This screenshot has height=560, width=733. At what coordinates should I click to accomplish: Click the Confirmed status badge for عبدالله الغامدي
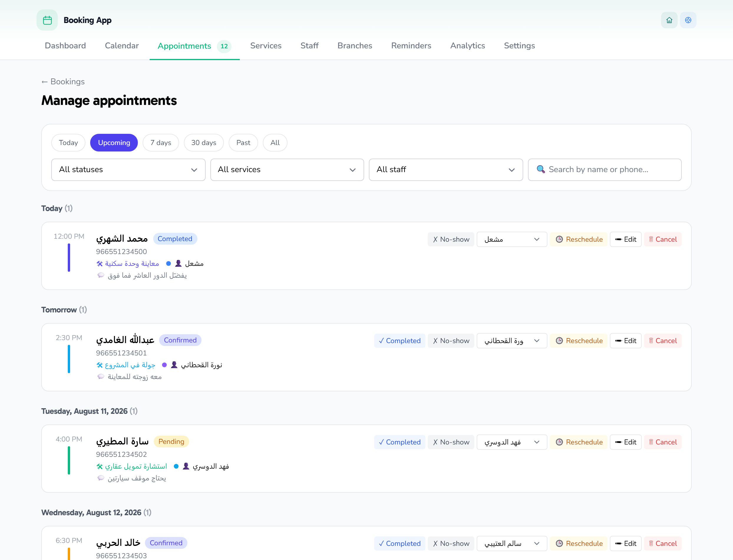coord(180,340)
